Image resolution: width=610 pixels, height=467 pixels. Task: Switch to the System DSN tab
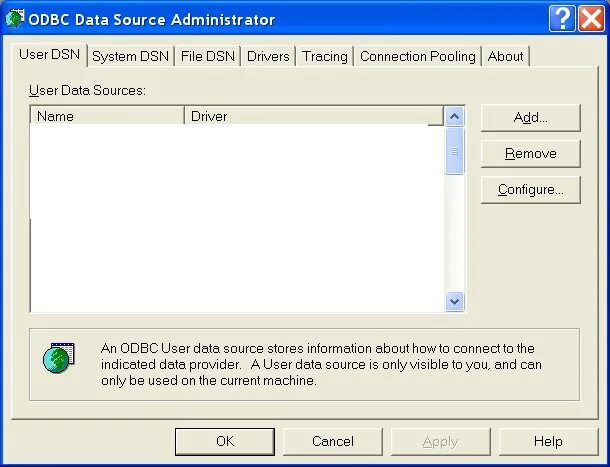(130, 57)
